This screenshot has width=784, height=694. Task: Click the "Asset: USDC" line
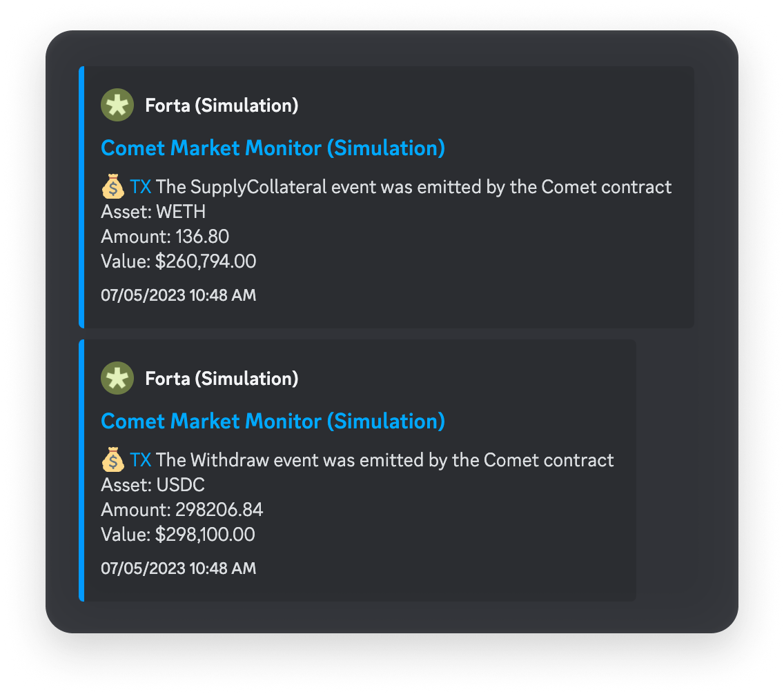tap(153, 485)
